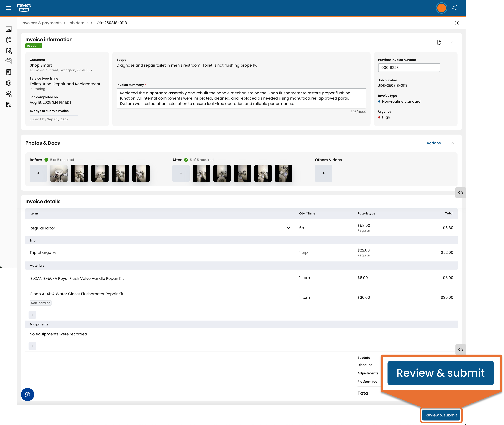Open the first Before photo thumbnail
The width and height of the screenshot is (504, 425).
coord(59,173)
